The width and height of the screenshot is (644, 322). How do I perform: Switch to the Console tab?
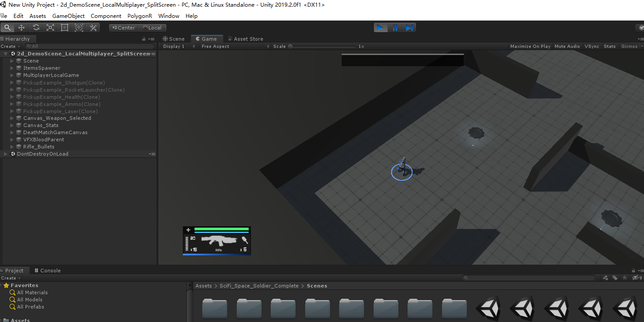click(x=47, y=271)
